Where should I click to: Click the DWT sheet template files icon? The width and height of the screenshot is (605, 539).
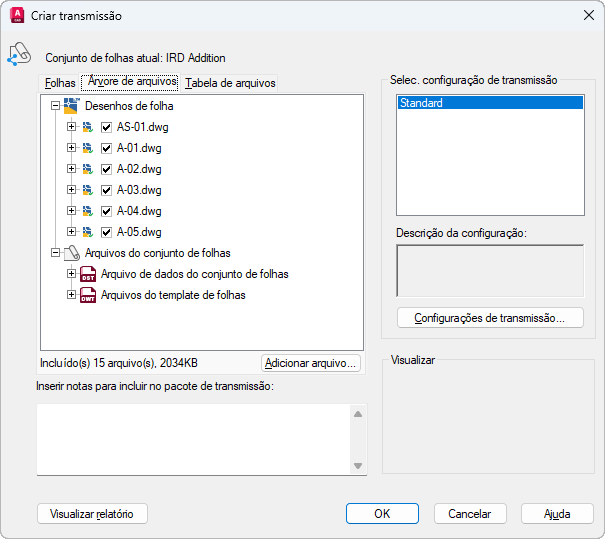pyautogui.click(x=88, y=295)
